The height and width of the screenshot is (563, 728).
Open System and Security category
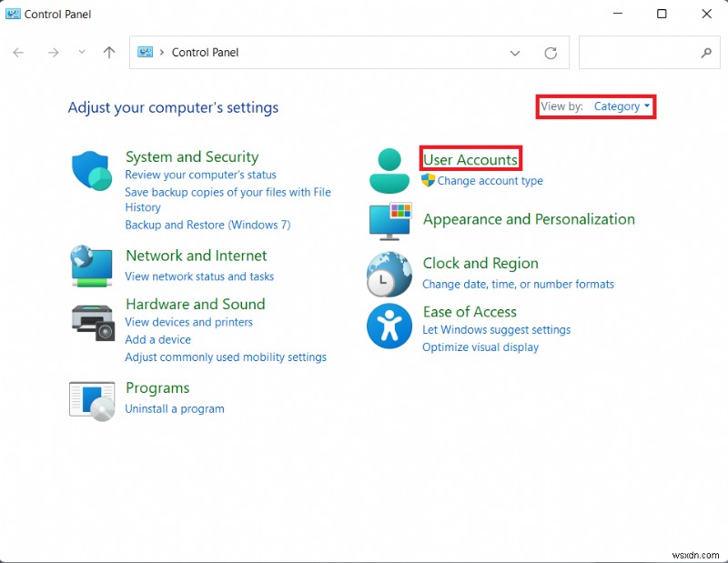(x=192, y=156)
